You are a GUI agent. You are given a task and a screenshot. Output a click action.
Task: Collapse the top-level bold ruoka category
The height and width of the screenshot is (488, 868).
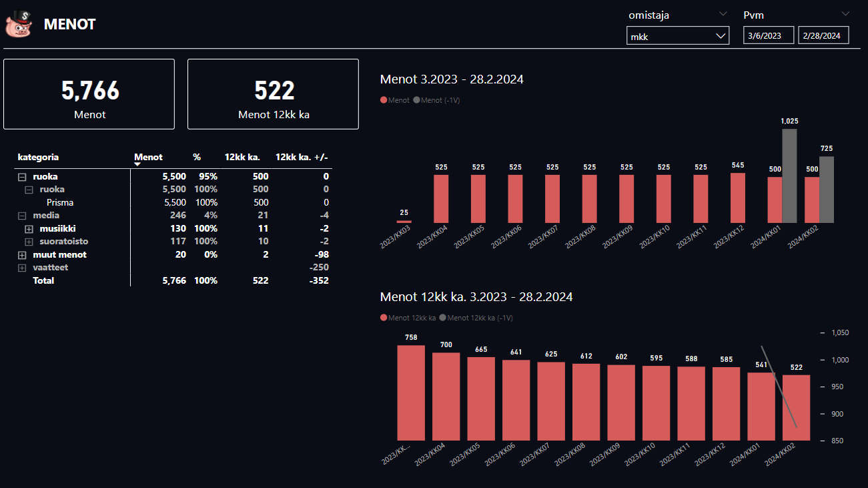22,177
